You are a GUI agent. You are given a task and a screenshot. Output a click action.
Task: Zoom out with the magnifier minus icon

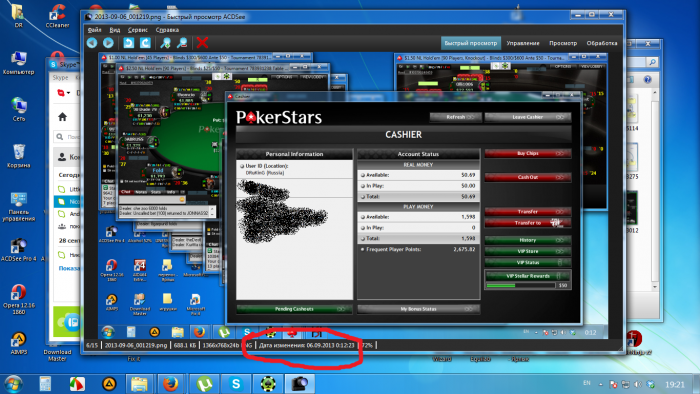click(182, 43)
